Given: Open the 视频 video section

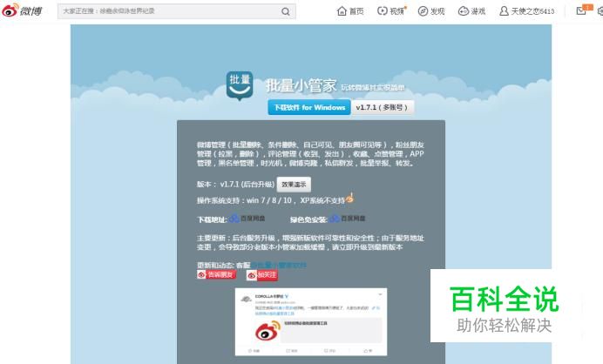Looking at the screenshot, I should tap(391, 11).
